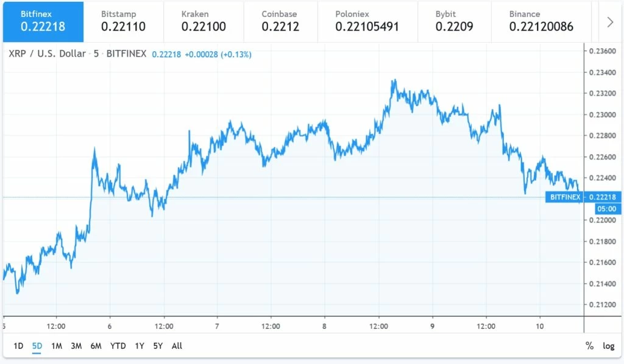
Task: Change range to 1M
Action: point(57,346)
